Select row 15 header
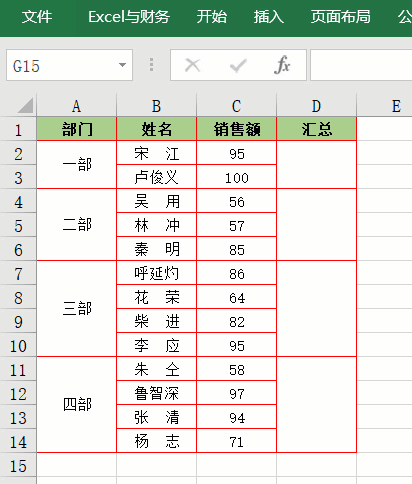Image resolution: width=412 pixels, height=484 pixels. 18,466
